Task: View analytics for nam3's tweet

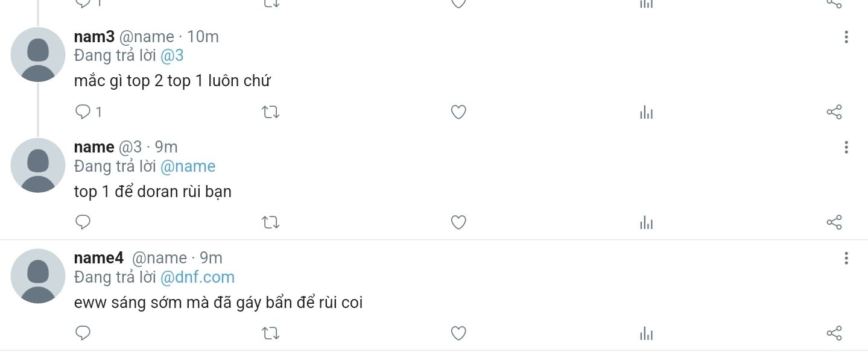Action: coord(646,112)
